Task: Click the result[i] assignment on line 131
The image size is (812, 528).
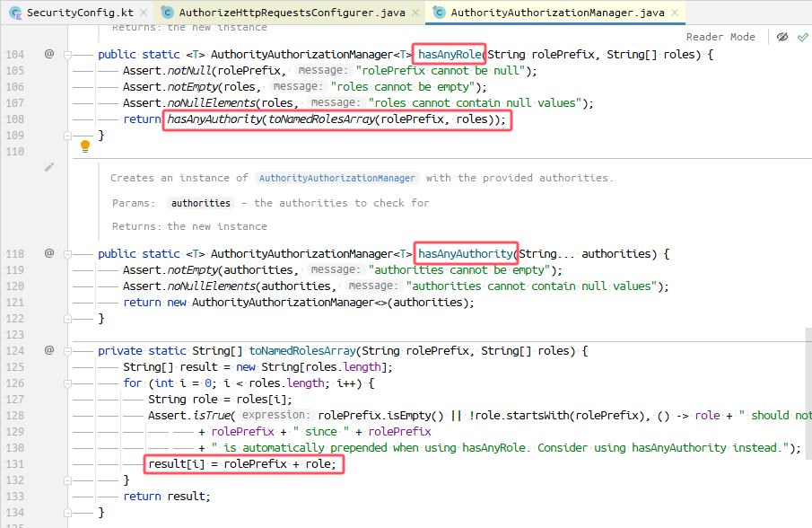Action: (x=242, y=463)
